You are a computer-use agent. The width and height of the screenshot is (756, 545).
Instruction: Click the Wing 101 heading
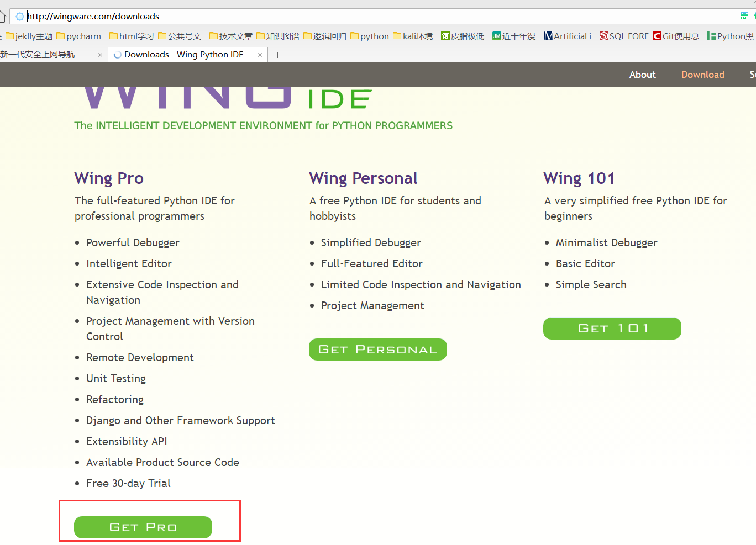tap(579, 178)
